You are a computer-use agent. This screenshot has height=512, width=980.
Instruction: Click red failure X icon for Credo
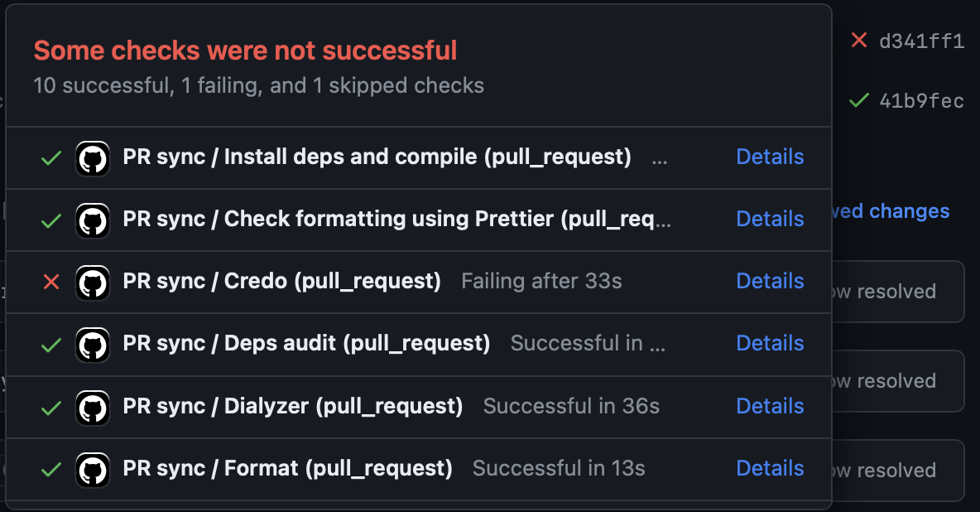tap(51, 282)
